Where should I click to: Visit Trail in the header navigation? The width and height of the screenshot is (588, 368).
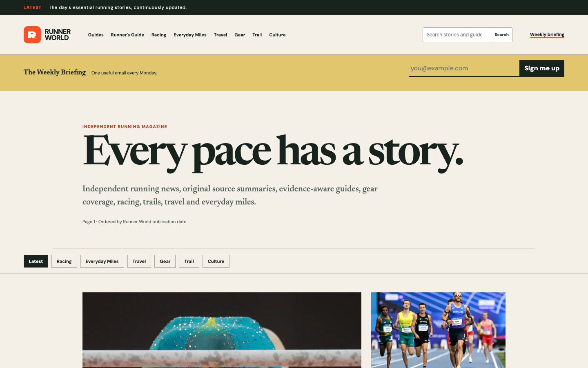(257, 35)
